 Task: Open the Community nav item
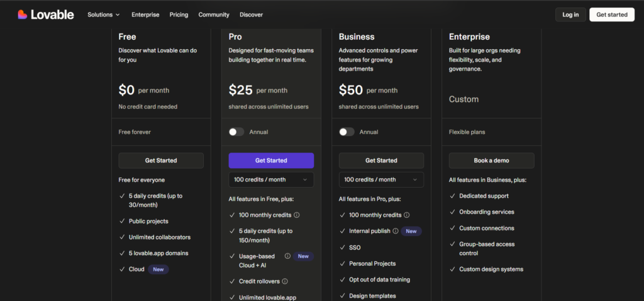[214, 14]
